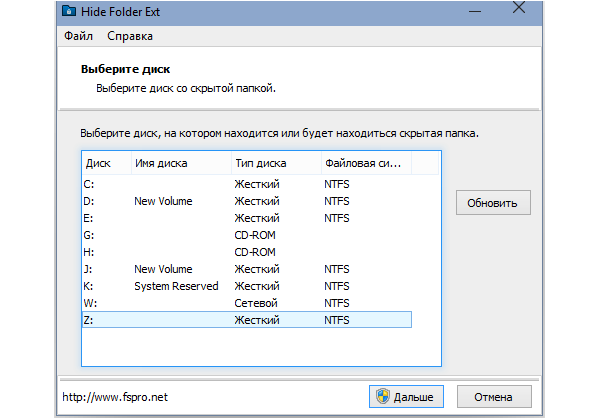The height and width of the screenshot is (420, 600).
Task: Open the Файл menu
Action: pyautogui.click(x=78, y=37)
